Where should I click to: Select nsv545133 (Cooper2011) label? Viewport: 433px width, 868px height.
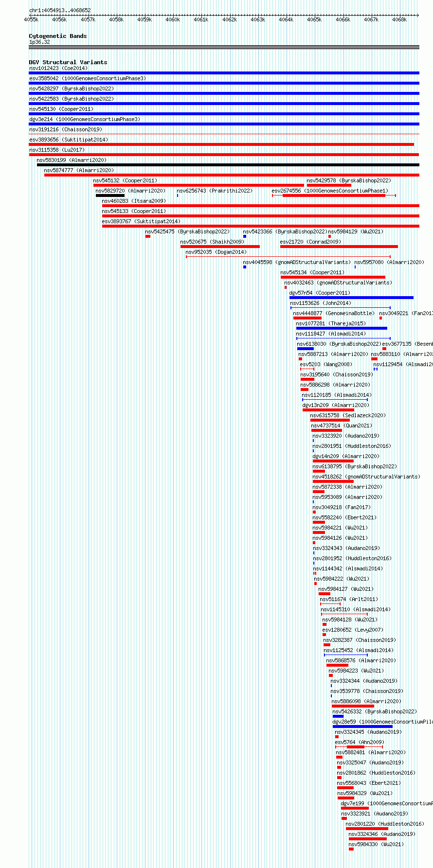coord(134,211)
